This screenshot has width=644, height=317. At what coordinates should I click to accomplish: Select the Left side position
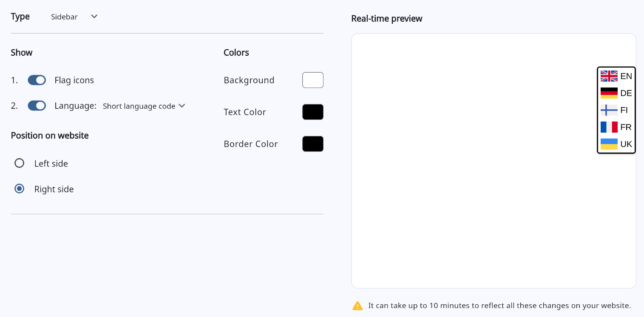20,163
